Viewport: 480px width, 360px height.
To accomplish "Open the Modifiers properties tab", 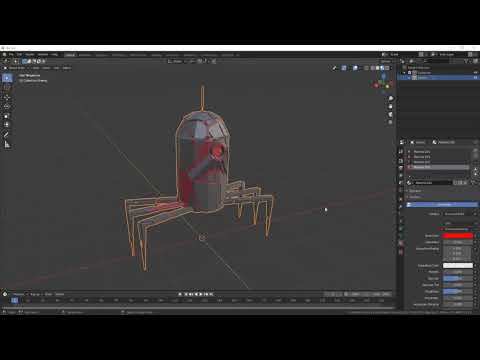I will [401, 207].
